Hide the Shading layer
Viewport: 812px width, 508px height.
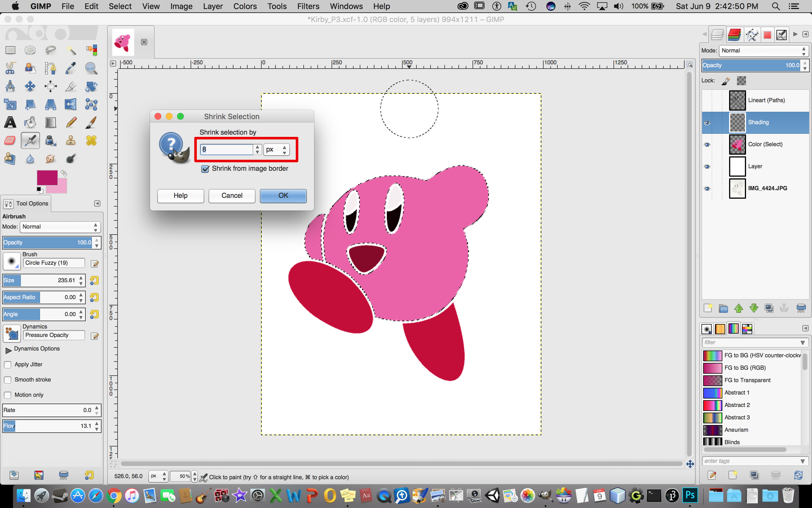click(707, 123)
